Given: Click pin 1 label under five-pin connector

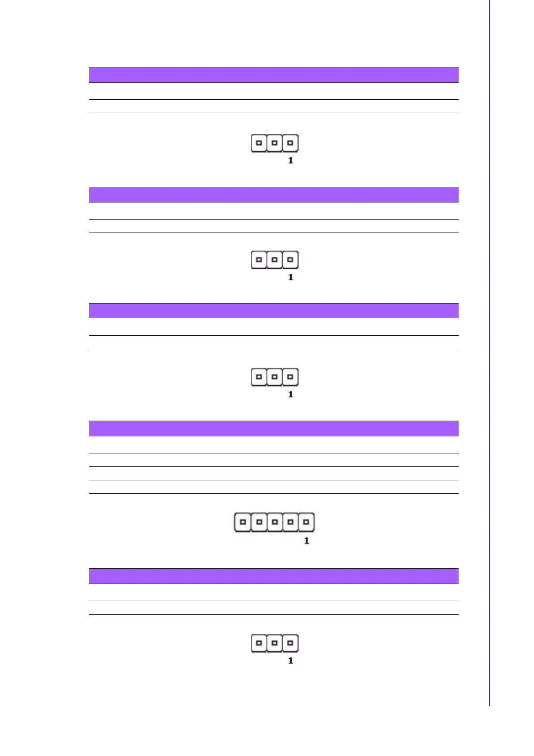Looking at the screenshot, I should coord(306,541).
